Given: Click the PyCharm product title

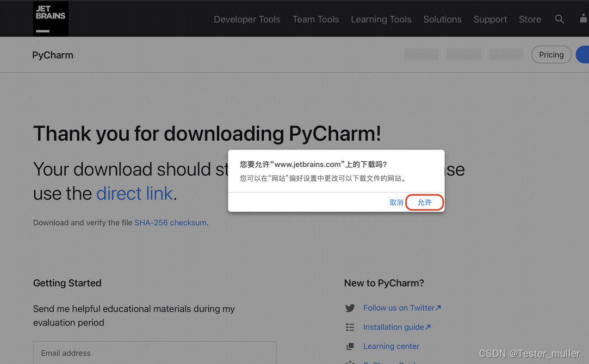Looking at the screenshot, I should click(x=53, y=55).
